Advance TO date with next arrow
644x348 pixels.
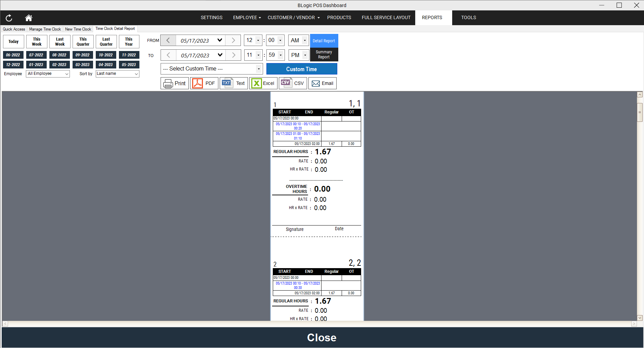[234, 55]
